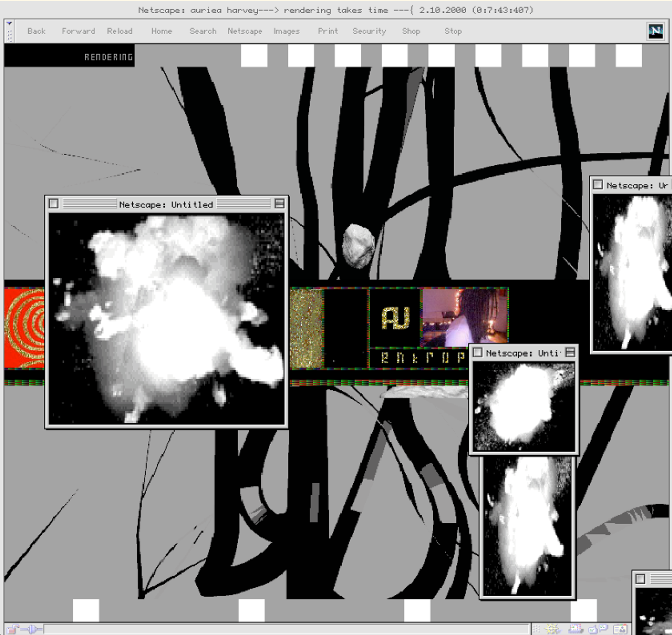Open the Address Book icon
The image size is (672, 635).
(620, 629)
